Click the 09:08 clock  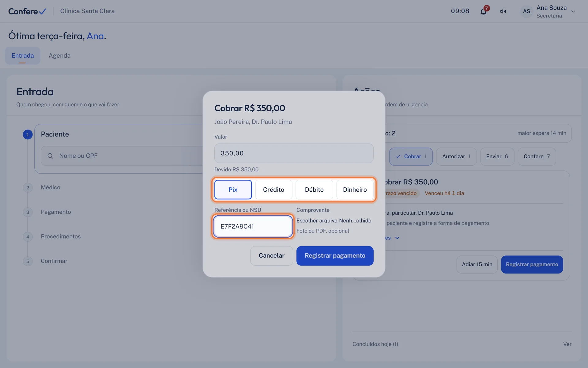[460, 11]
